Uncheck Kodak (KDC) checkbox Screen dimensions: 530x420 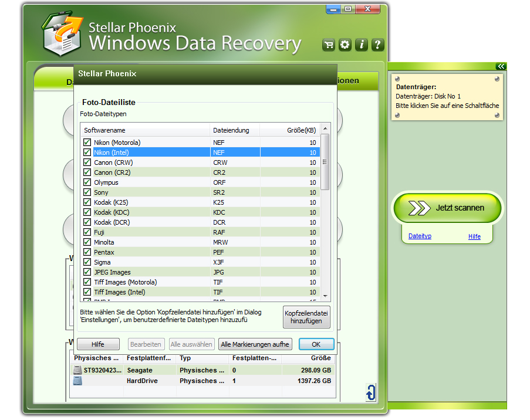pos(87,212)
